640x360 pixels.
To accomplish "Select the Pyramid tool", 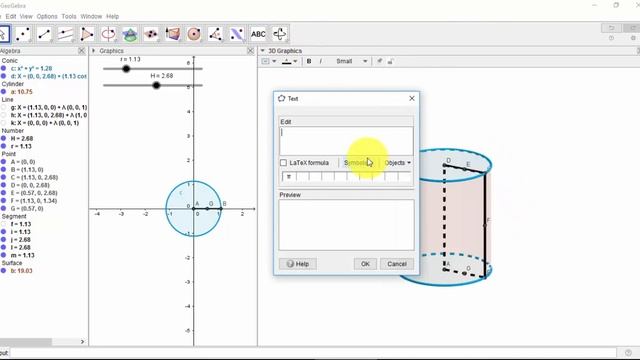I will [173, 34].
